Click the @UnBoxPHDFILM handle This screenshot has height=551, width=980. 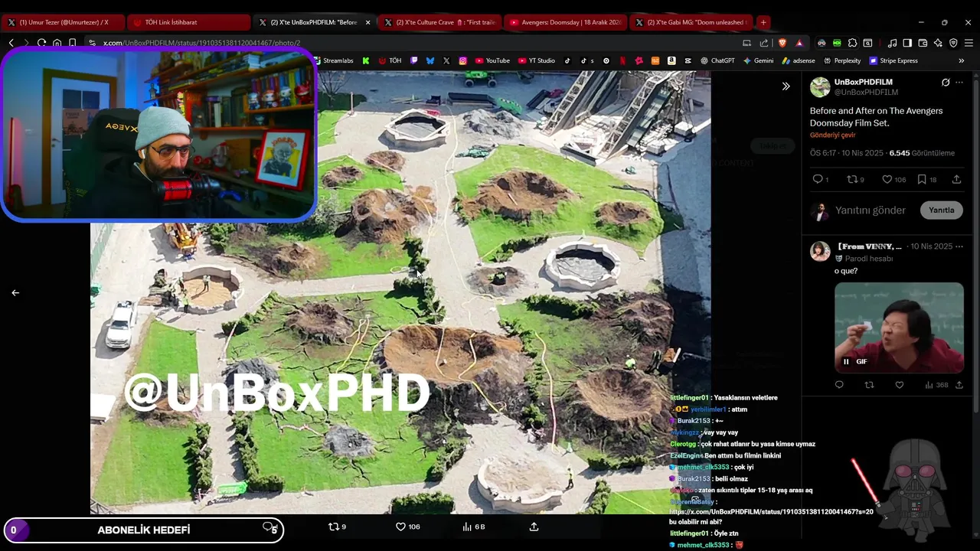(866, 93)
